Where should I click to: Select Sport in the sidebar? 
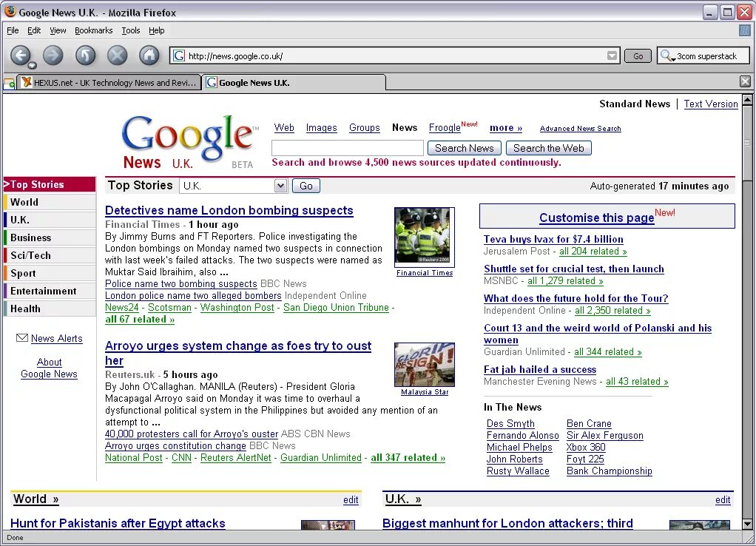(x=49, y=273)
